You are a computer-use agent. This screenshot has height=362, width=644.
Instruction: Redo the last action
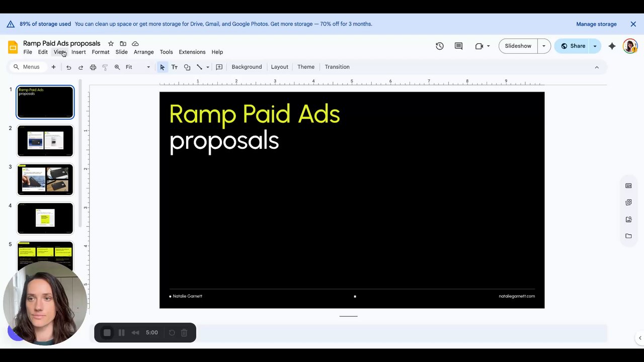pyautogui.click(x=80, y=67)
